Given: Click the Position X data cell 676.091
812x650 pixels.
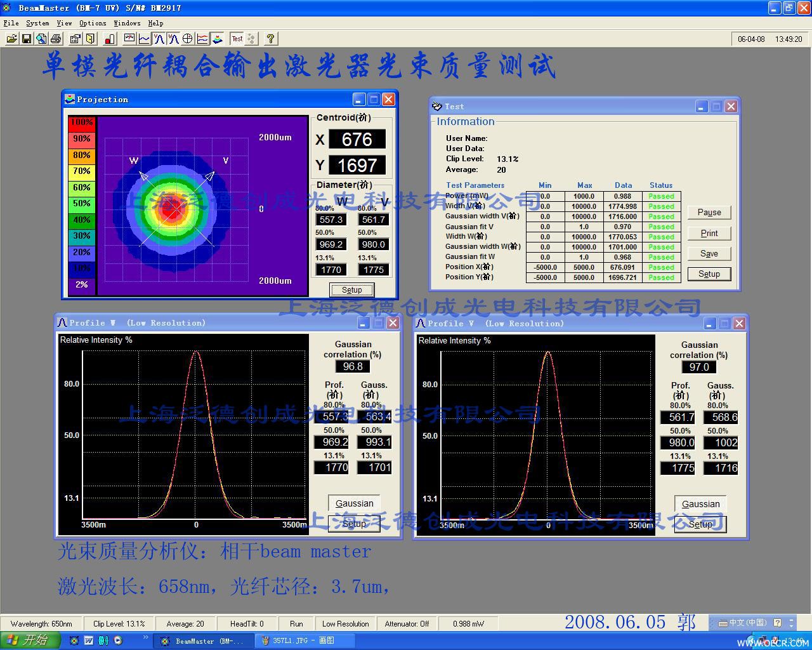Looking at the screenshot, I should coord(623,267).
